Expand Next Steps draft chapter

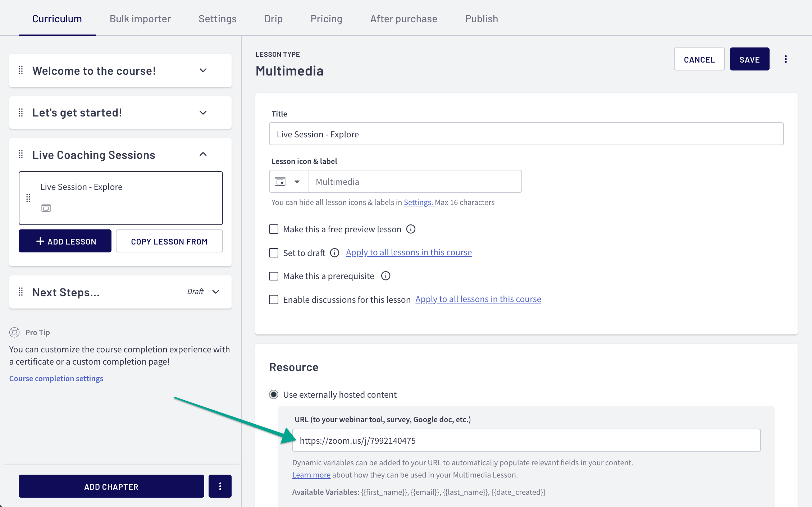click(x=216, y=292)
